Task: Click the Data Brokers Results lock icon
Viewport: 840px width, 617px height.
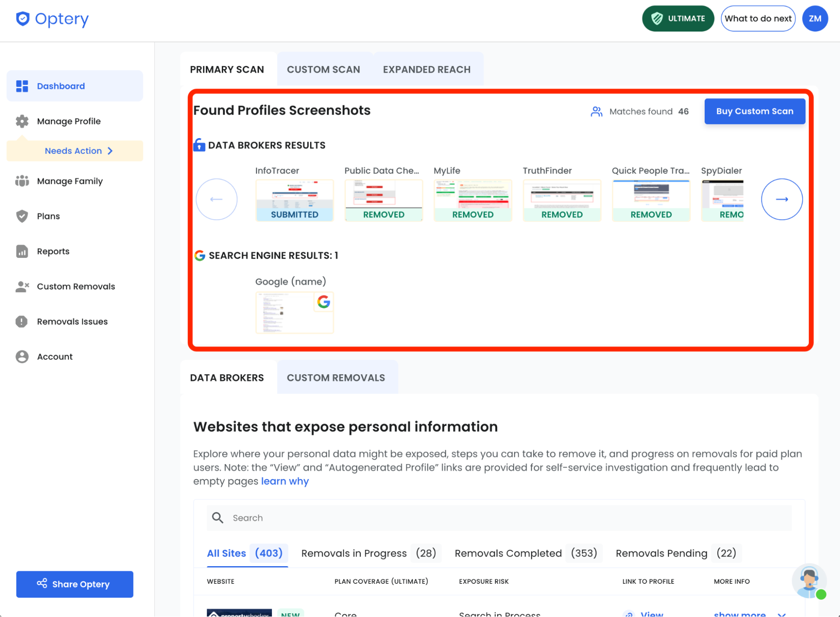Action: (199, 145)
